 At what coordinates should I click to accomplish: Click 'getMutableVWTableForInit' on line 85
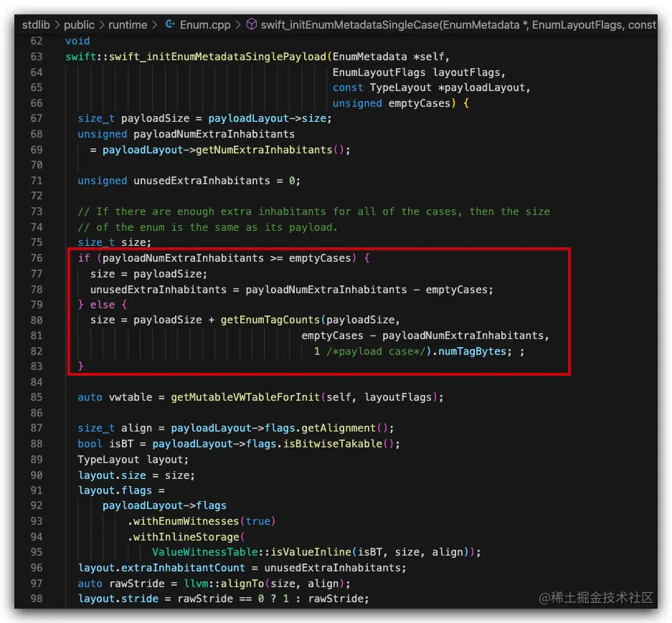(x=245, y=397)
